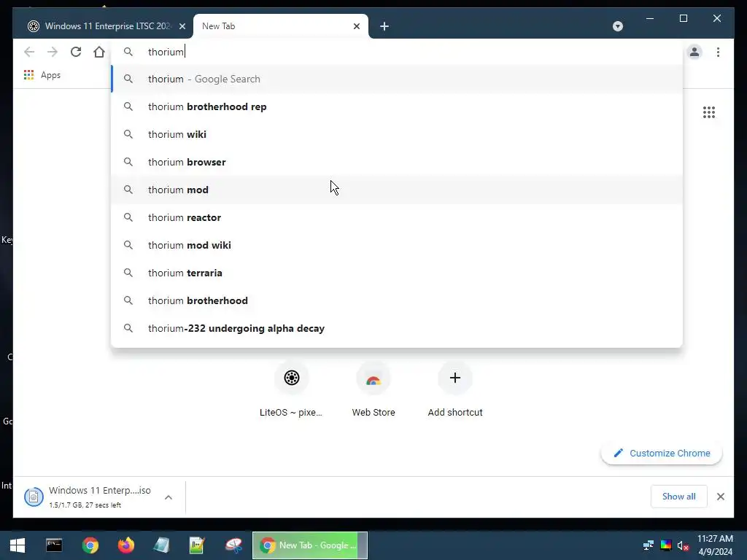Click Show all downloads
The height and width of the screenshot is (560, 747).
pyautogui.click(x=679, y=496)
